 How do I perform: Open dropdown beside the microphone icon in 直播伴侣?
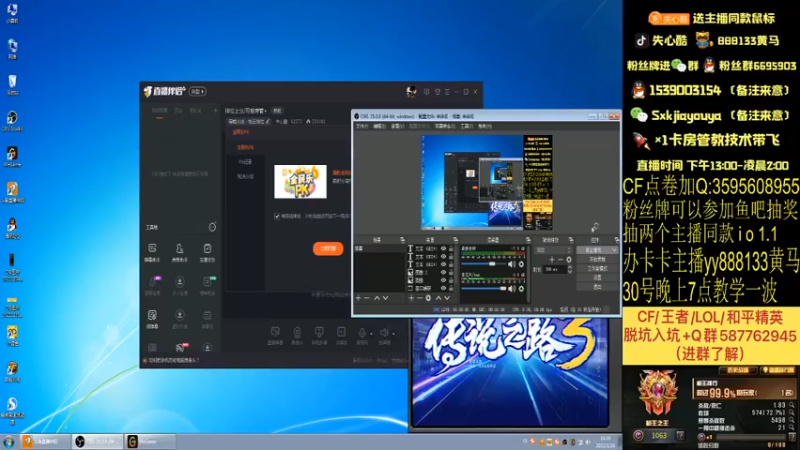[371, 333]
